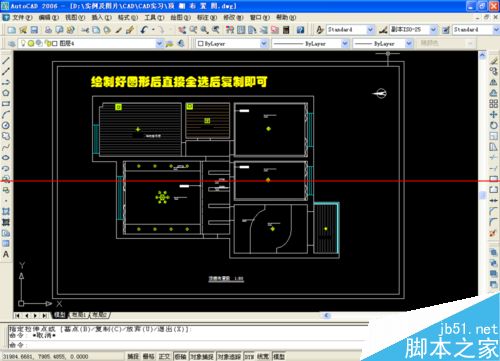Switch to the 布局1 layout tab
This screenshot has width=500, height=361.
click(x=79, y=315)
